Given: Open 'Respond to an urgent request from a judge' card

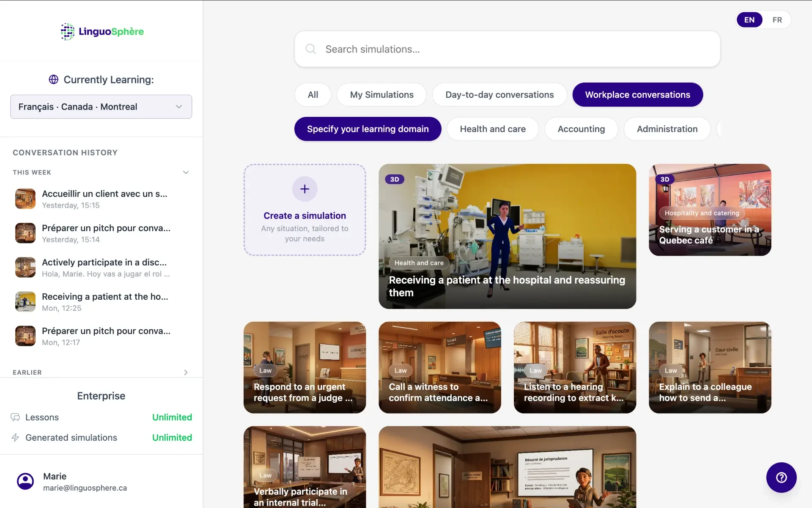Looking at the screenshot, I should pos(304,367).
